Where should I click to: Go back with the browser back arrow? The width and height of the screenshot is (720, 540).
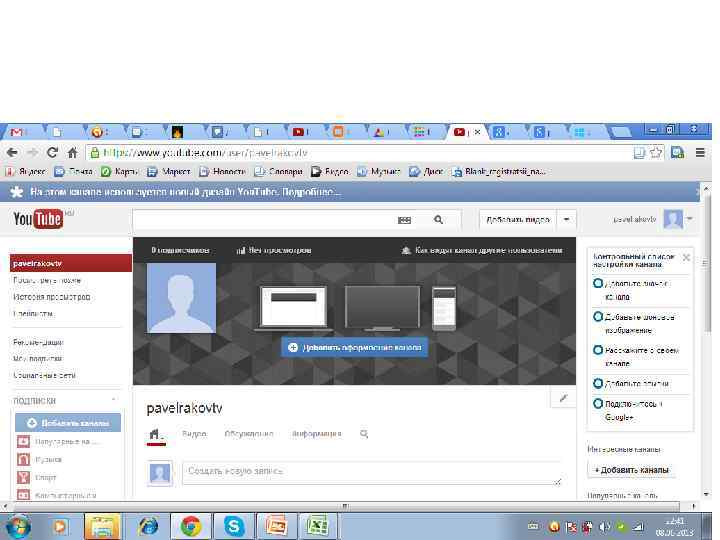(x=12, y=152)
